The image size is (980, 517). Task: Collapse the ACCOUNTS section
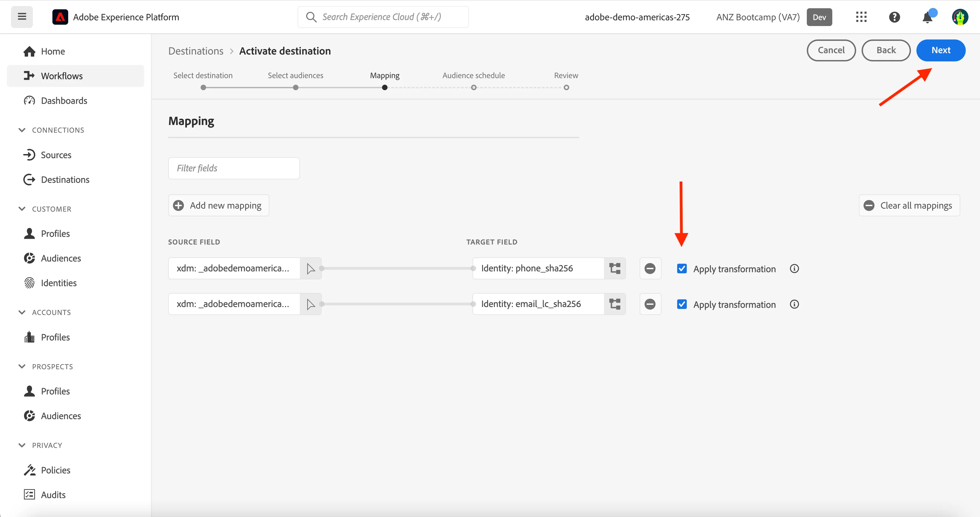(22, 312)
